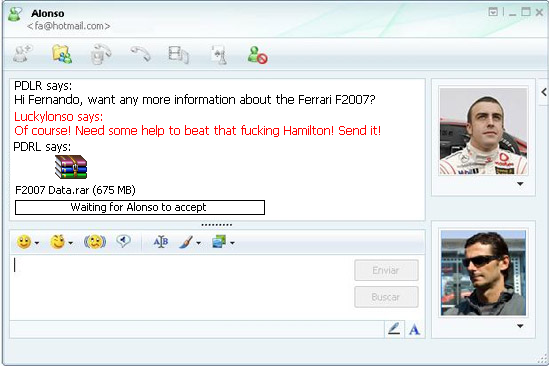Click the Buscar search button

[386, 297]
